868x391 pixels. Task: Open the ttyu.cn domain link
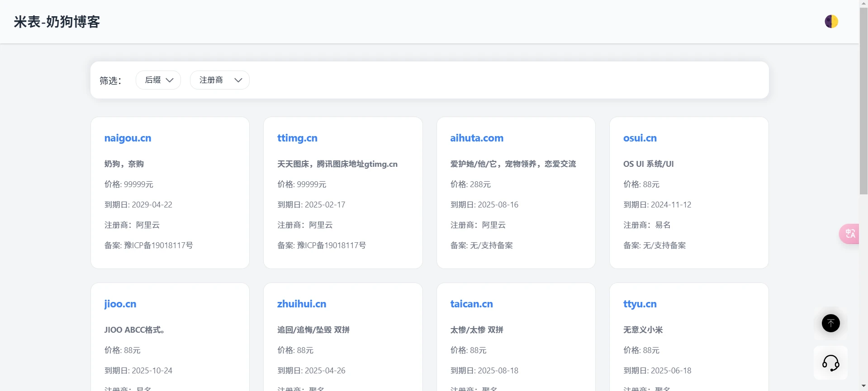pos(640,304)
